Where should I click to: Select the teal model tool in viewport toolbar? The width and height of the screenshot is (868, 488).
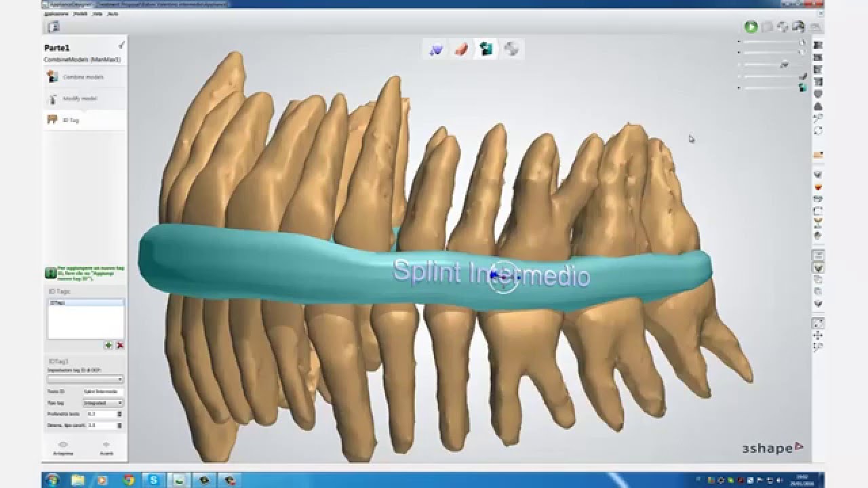coord(486,49)
